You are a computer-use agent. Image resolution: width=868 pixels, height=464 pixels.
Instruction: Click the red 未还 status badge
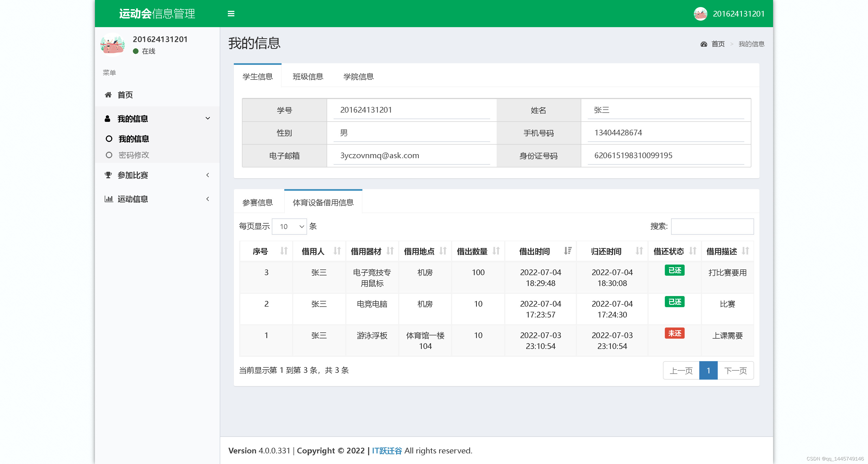click(674, 333)
